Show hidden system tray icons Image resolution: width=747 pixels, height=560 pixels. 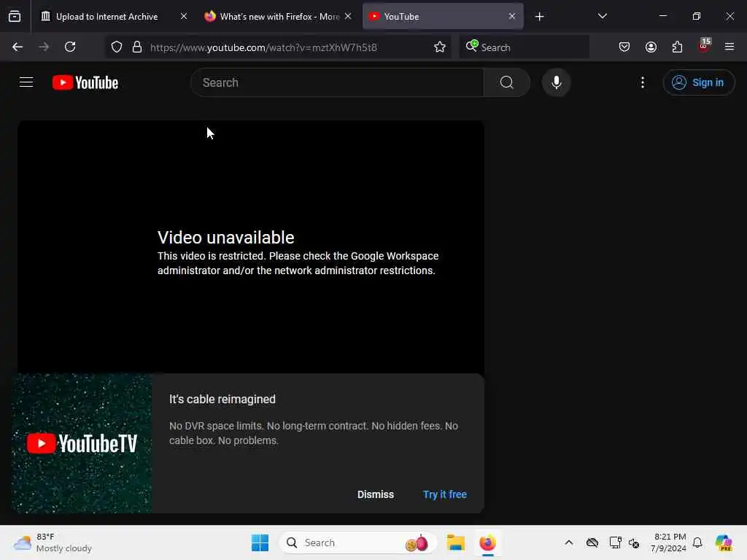[569, 542]
